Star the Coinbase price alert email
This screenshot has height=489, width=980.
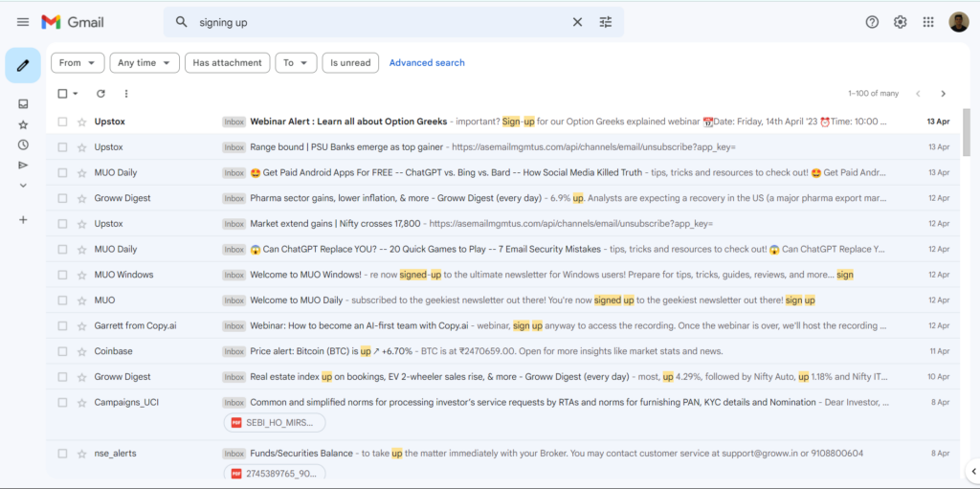(x=81, y=351)
